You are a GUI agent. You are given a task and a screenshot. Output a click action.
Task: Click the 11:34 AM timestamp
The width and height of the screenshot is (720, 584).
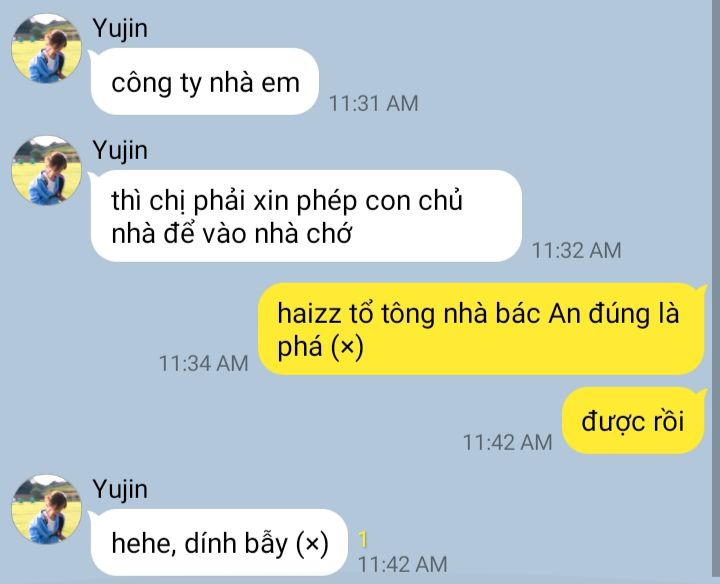[203, 363]
